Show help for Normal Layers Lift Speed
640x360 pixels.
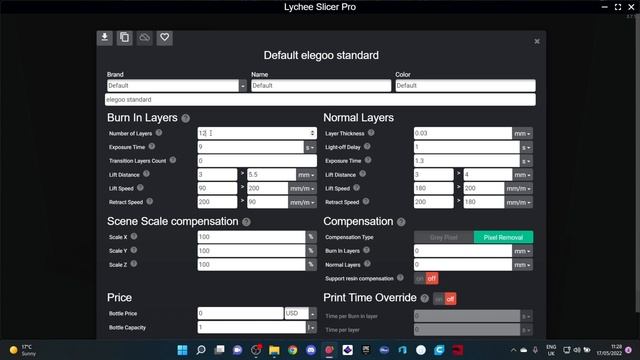click(356, 188)
